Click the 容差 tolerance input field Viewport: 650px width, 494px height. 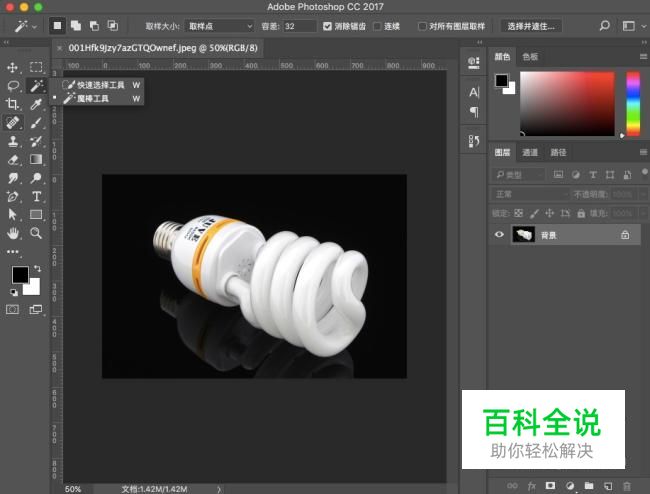click(299, 26)
